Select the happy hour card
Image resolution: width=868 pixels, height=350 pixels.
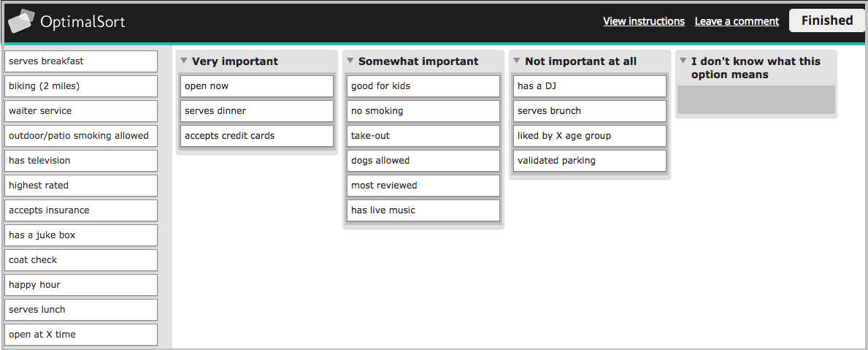tap(81, 285)
